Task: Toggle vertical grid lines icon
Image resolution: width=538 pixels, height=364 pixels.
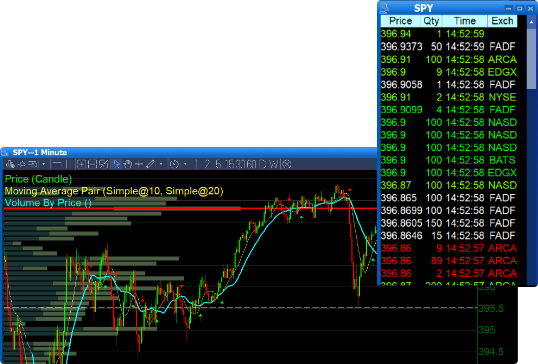Action: tap(67, 164)
